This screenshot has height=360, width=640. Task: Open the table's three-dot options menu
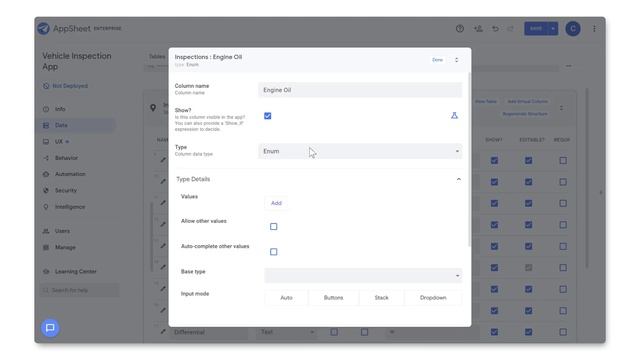[x=562, y=108]
